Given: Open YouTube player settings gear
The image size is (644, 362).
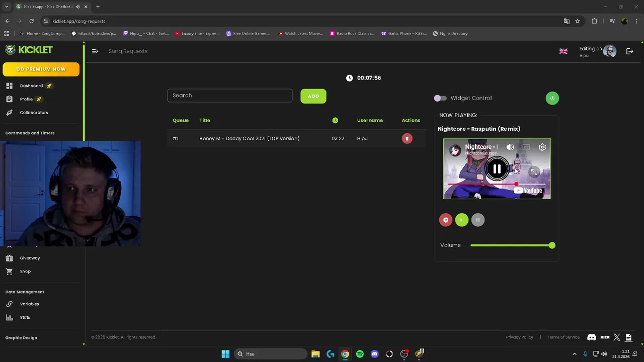Looking at the screenshot, I should coord(542,147).
